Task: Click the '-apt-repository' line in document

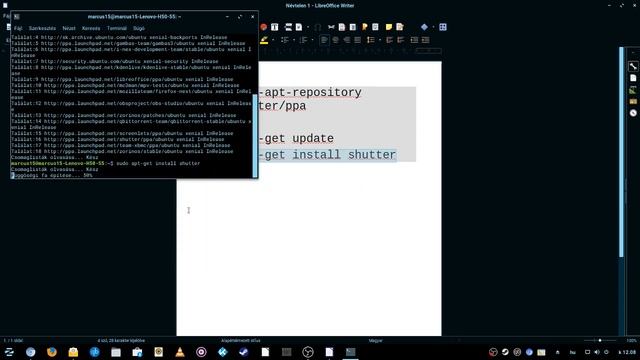Action: click(x=310, y=93)
